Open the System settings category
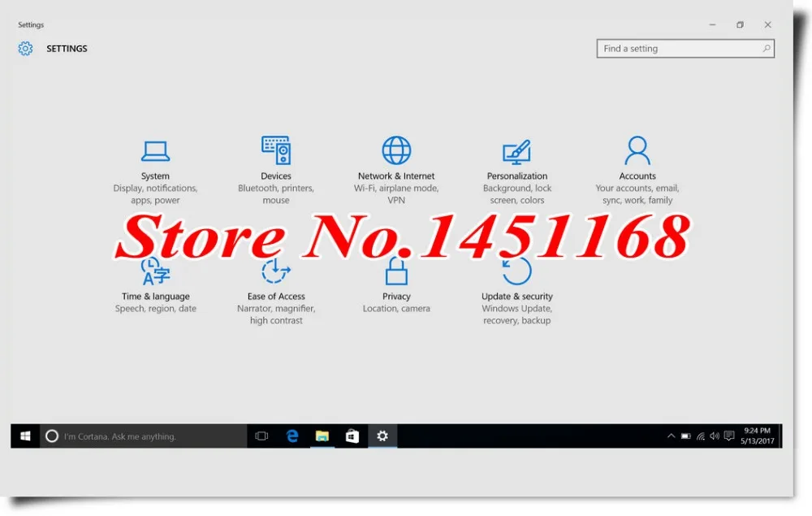 click(155, 172)
